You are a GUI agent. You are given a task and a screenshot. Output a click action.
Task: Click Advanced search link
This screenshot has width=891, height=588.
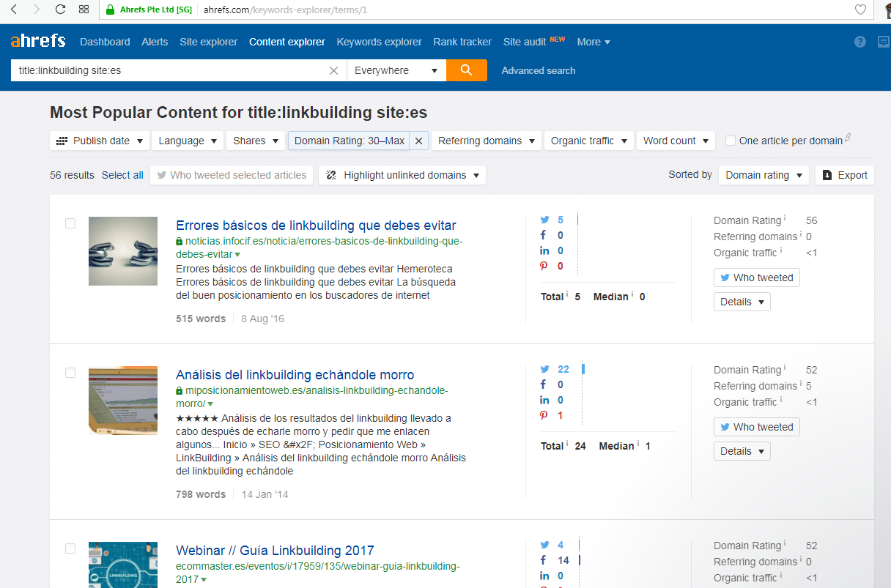[x=539, y=70]
